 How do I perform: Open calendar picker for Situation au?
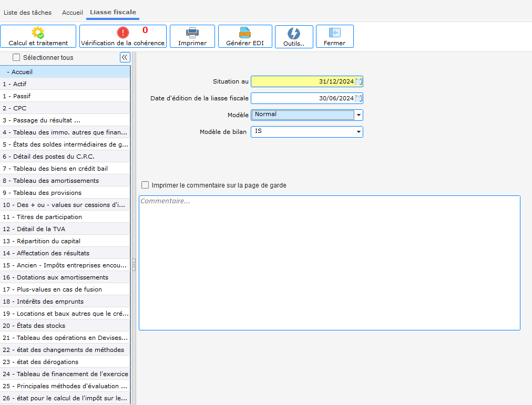(x=359, y=81)
